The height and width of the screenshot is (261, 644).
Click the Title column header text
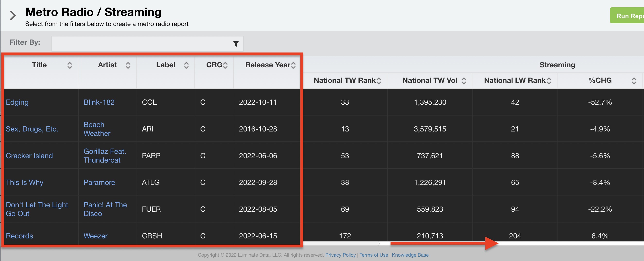[39, 65]
